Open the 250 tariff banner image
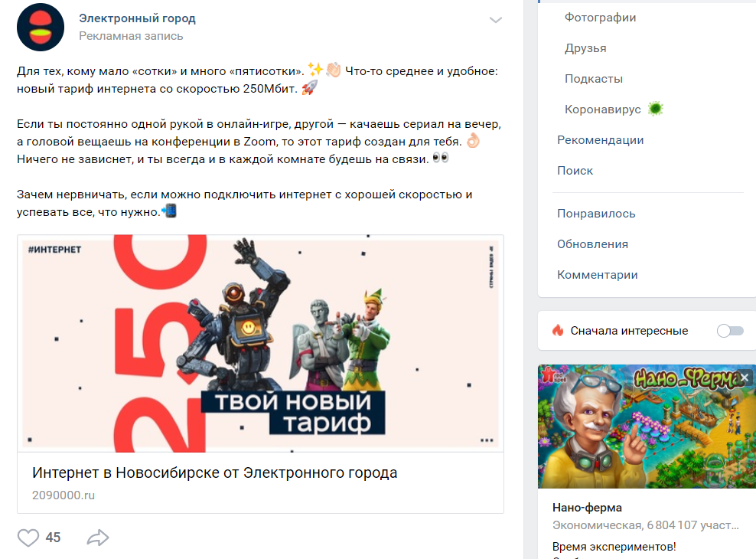Viewport: 756px width, 559px height. (260, 343)
